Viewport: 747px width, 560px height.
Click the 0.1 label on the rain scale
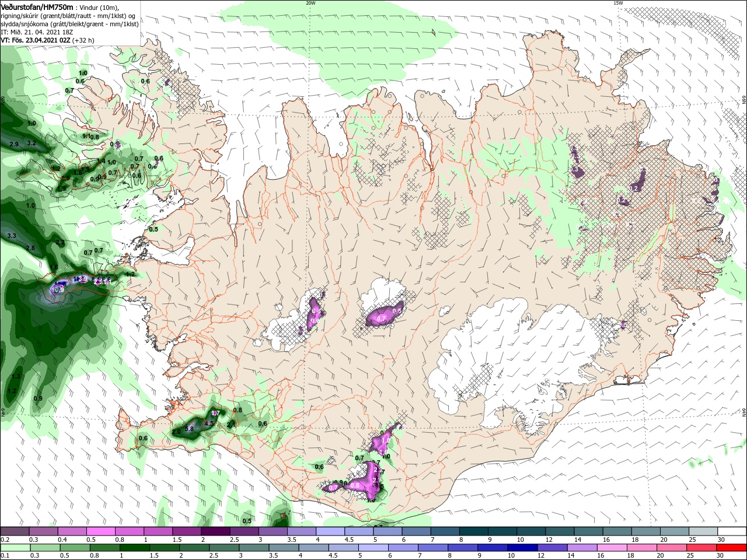5,556
